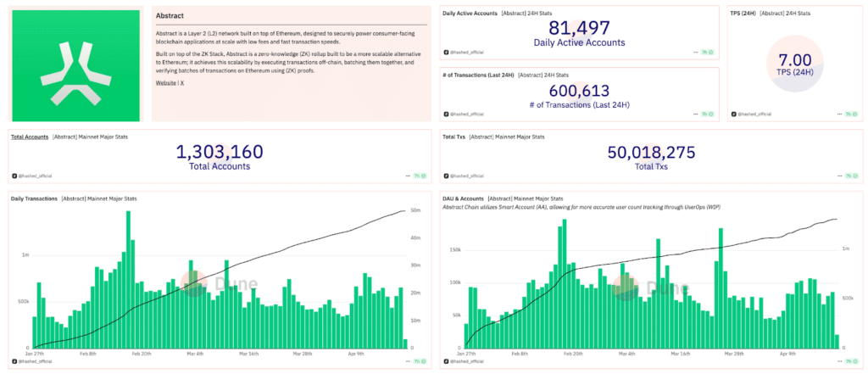Open the DAU & Accounts chart title
Viewport: 868px width, 374px height.
464,198
